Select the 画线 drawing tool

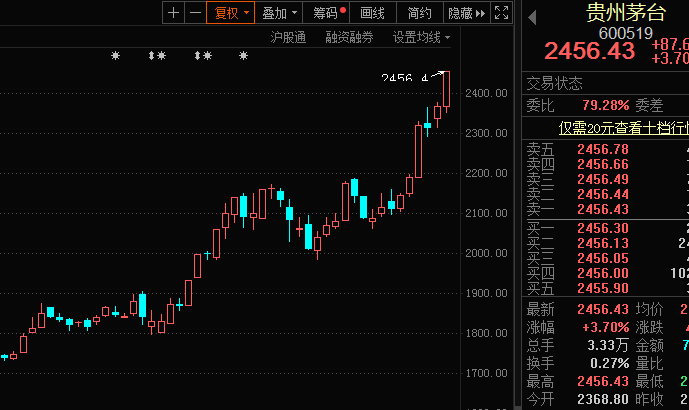[x=373, y=13]
